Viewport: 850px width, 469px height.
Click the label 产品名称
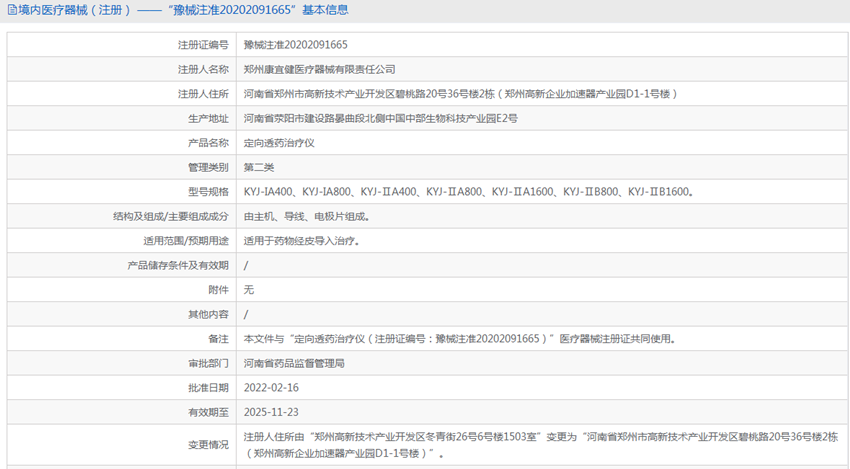pyautogui.click(x=208, y=143)
